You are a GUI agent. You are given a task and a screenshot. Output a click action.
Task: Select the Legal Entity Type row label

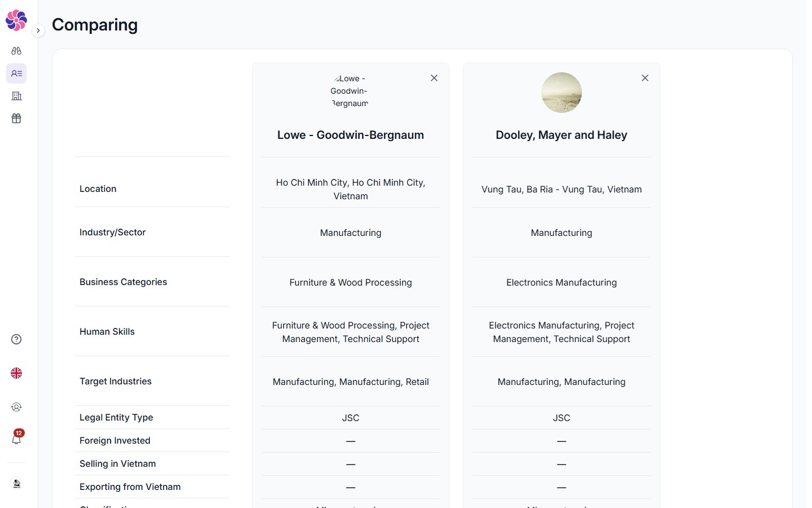pos(116,417)
